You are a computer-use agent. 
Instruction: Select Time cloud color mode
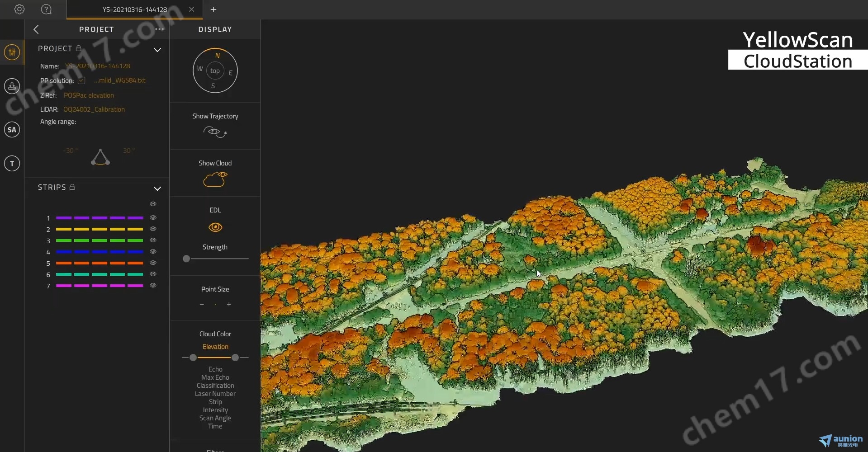pos(215,426)
